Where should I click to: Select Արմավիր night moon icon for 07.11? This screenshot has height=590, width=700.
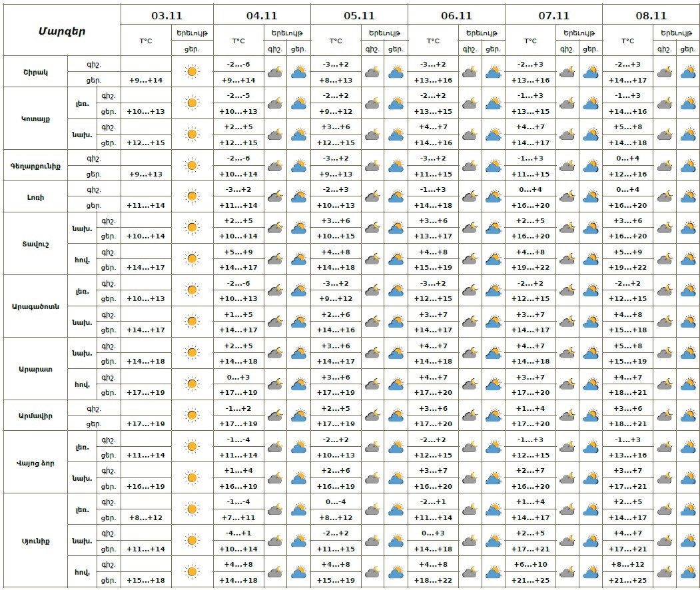(x=567, y=416)
